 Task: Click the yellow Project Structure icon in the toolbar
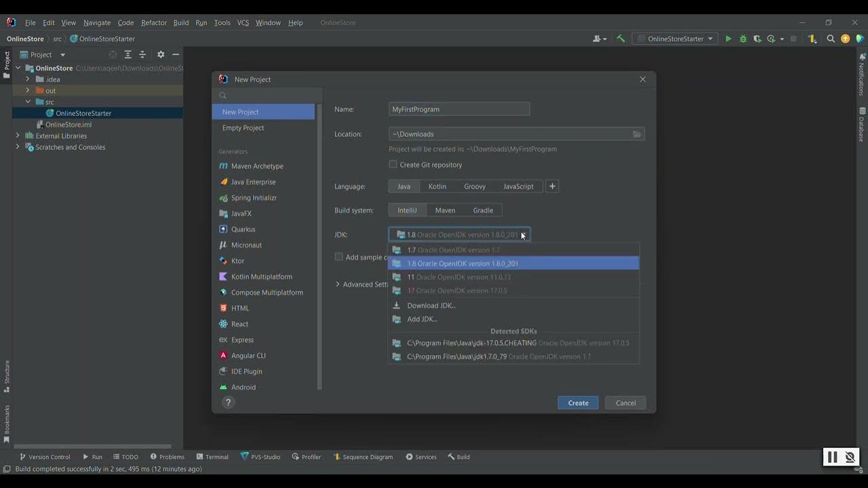pos(812,39)
